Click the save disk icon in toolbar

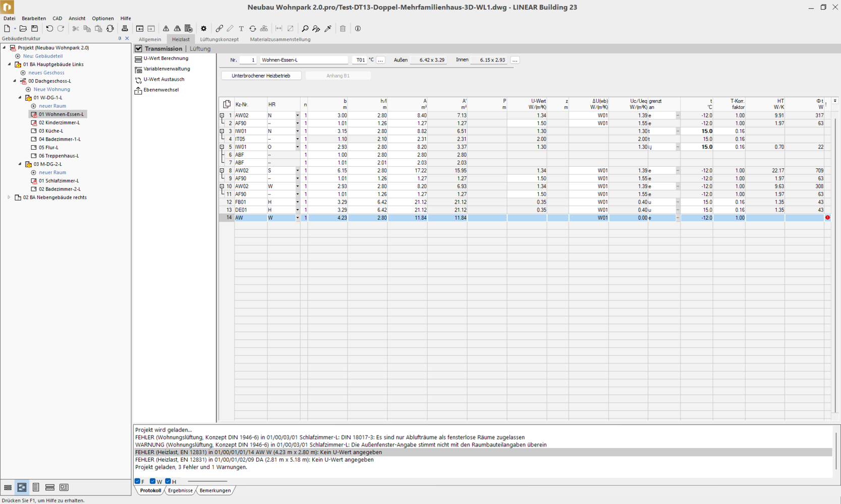pyautogui.click(x=34, y=29)
